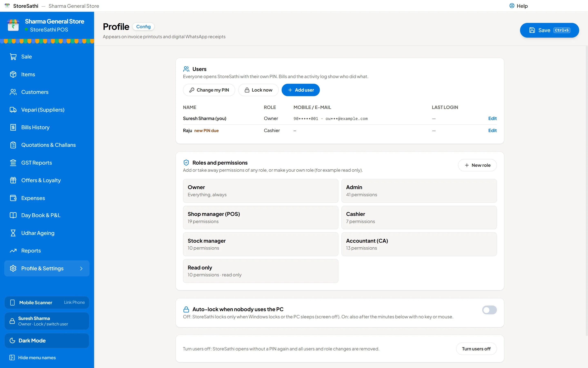Image resolution: width=588 pixels, height=368 pixels.
Task: Open the Shop manager (POS) role card
Action: [x=261, y=218]
